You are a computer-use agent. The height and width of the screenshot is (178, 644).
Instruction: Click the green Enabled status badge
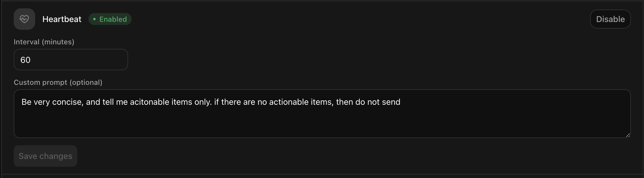click(110, 19)
